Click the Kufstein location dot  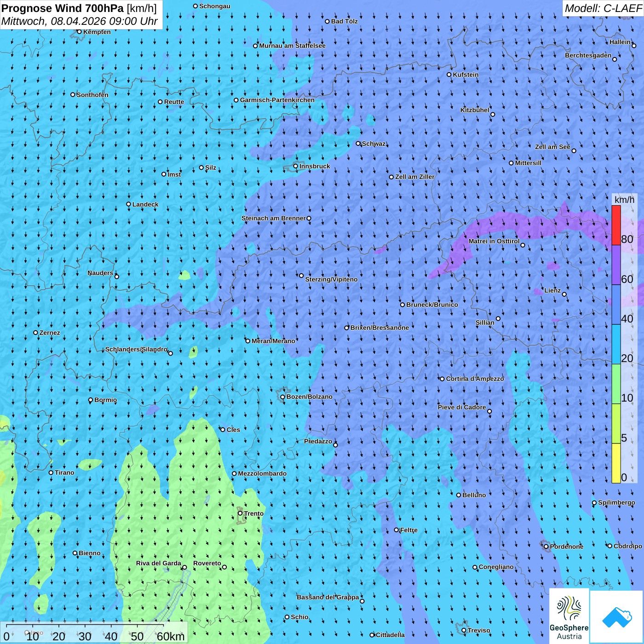click(449, 75)
